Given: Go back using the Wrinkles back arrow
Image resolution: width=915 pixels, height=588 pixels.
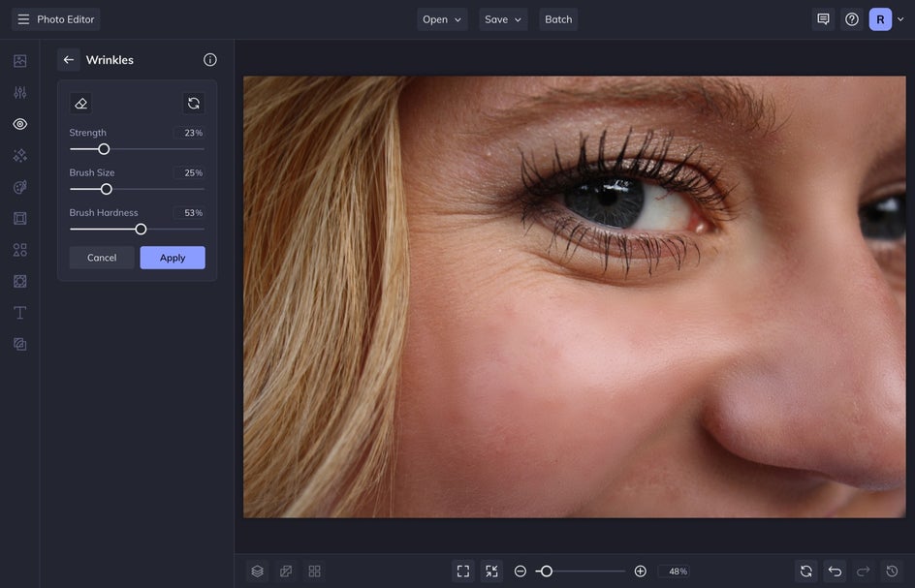Looking at the screenshot, I should point(69,60).
